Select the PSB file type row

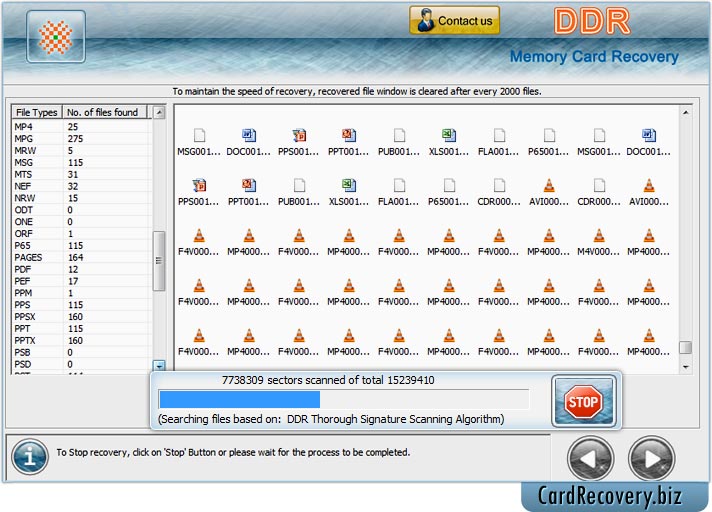tap(82, 352)
